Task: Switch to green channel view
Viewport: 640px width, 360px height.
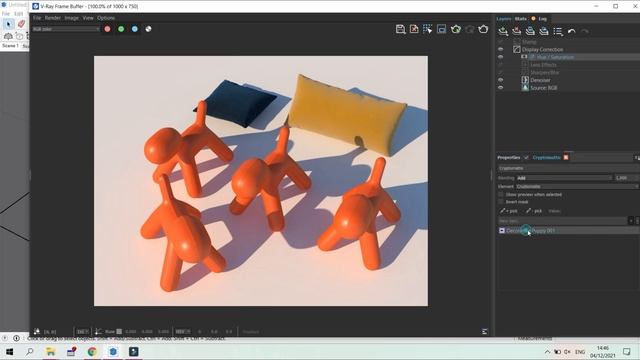Action: (121, 29)
